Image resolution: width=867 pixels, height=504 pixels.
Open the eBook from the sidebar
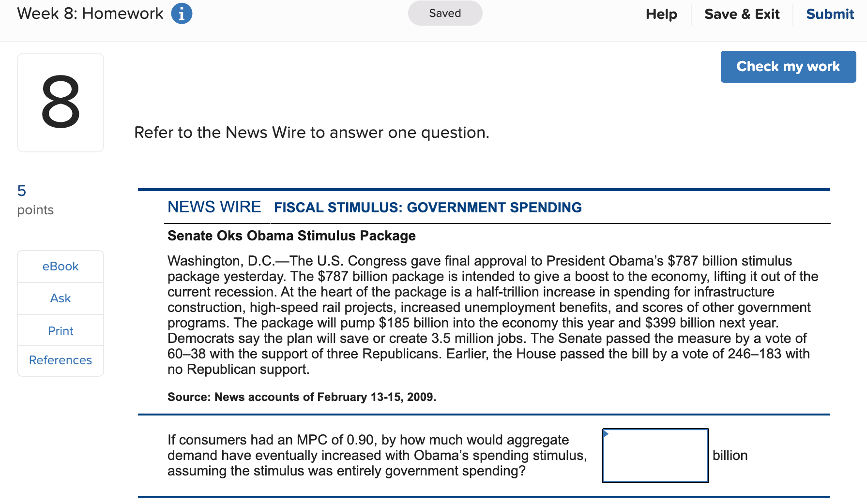pyautogui.click(x=60, y=266)
